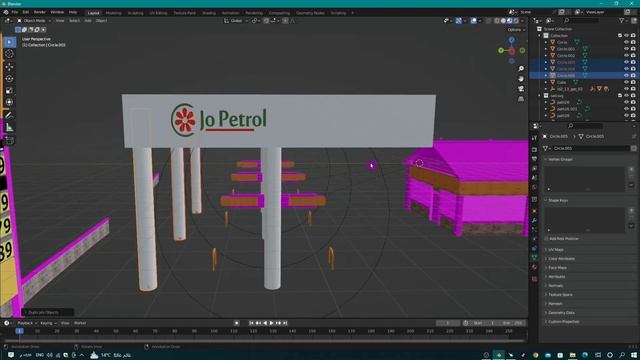Collapse the Shape Keys panel
This screenshot has width=640, height=360.
(558, 200)
